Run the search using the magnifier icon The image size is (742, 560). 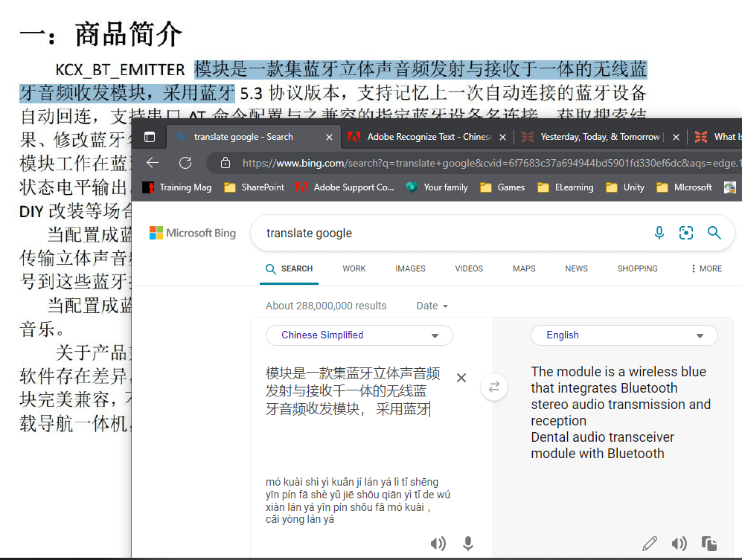coord(714,233)
